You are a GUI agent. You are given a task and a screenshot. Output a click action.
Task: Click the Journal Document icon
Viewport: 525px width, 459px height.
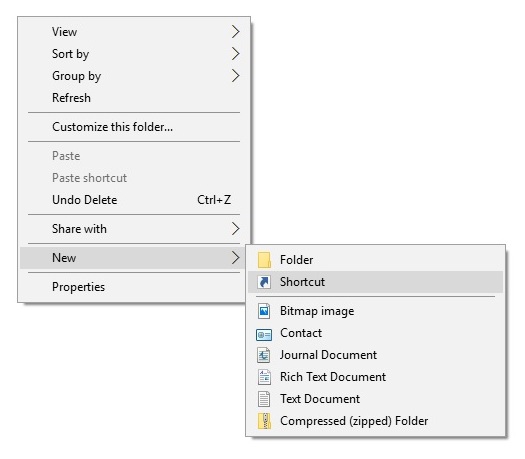(264, 355)
